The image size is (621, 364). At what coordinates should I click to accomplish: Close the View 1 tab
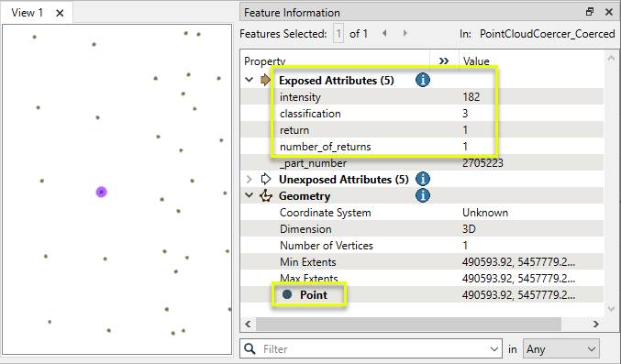click(x=60, y=13)
